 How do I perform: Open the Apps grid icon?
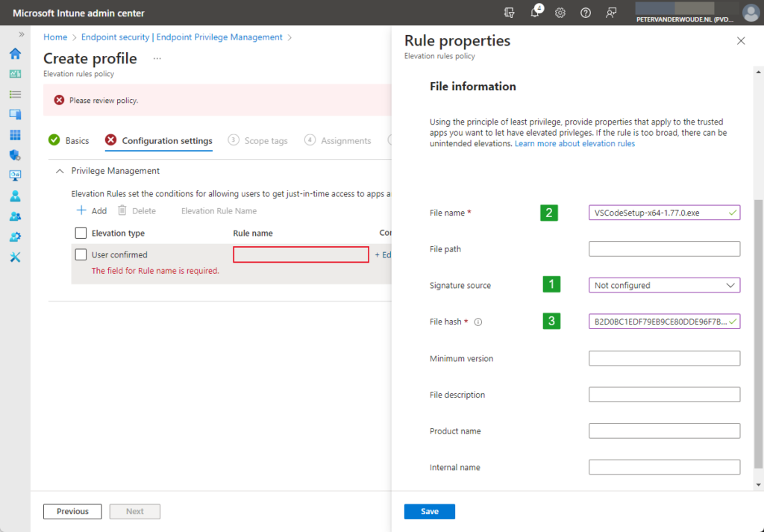click(15, 134)
